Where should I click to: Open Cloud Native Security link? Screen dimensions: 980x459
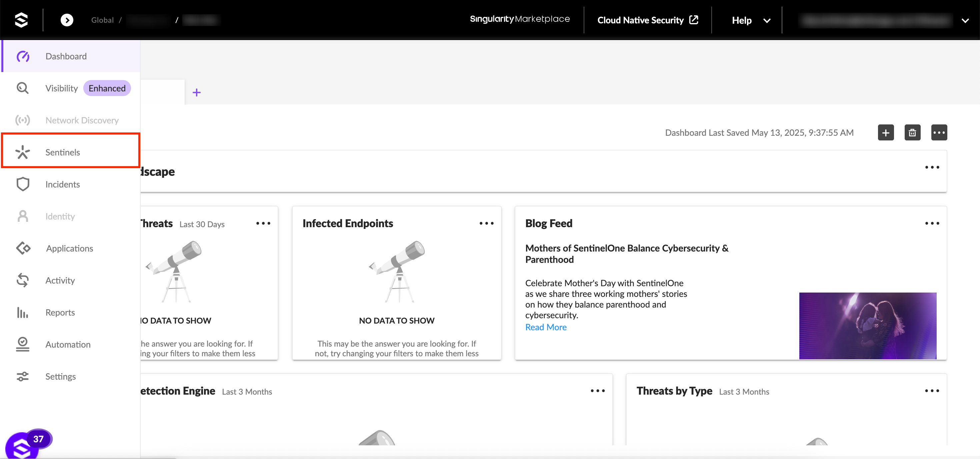(x=647, y=20)
